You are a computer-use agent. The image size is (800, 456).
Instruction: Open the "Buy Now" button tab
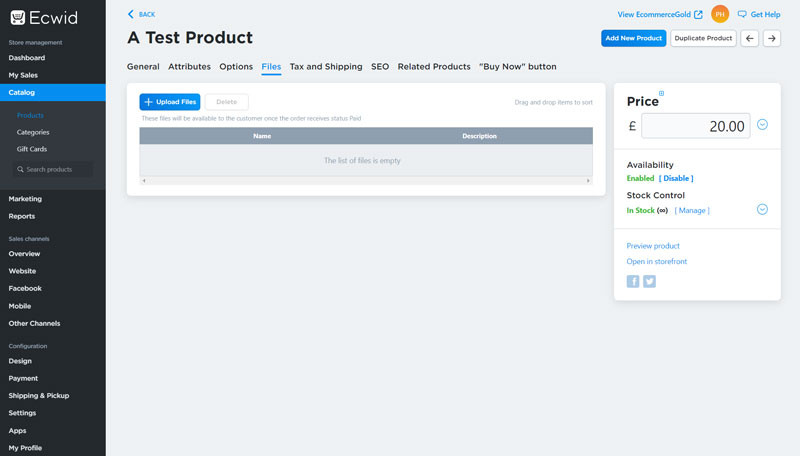pos(518,67)
